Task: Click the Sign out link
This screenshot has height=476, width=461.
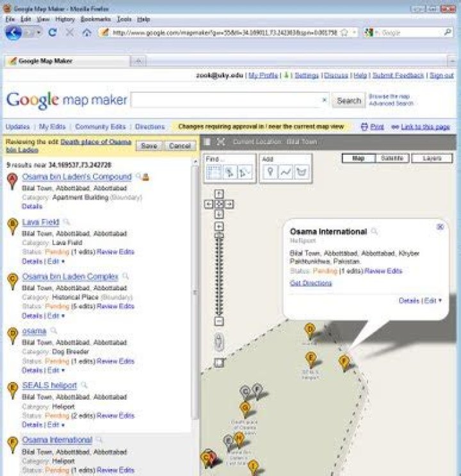Action: click(x=442, y=75)
